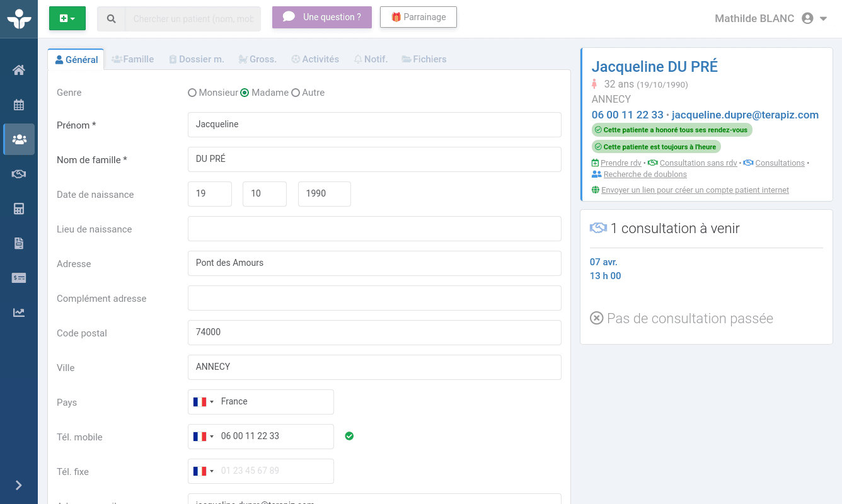Click the patient search input field
This screenshot has width=842, height=504.
point(193,19)
